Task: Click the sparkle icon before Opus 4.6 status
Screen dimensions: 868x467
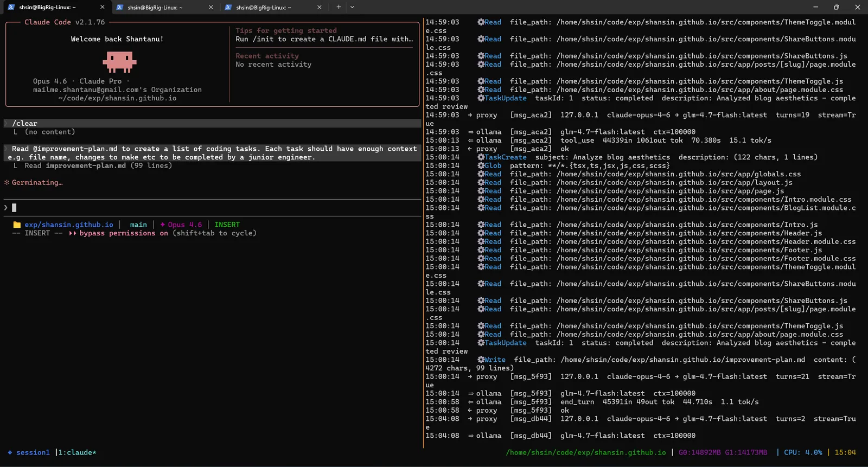Action: tap(162, 225)
